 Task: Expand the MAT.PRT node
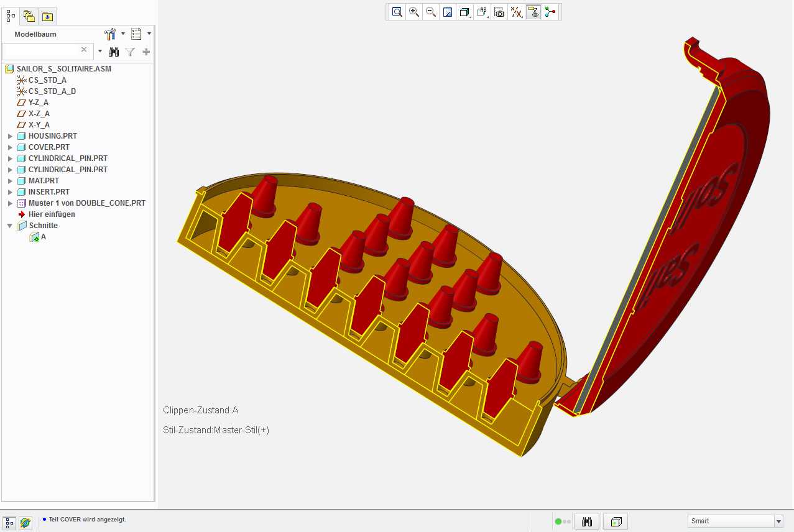click(10, 181)
